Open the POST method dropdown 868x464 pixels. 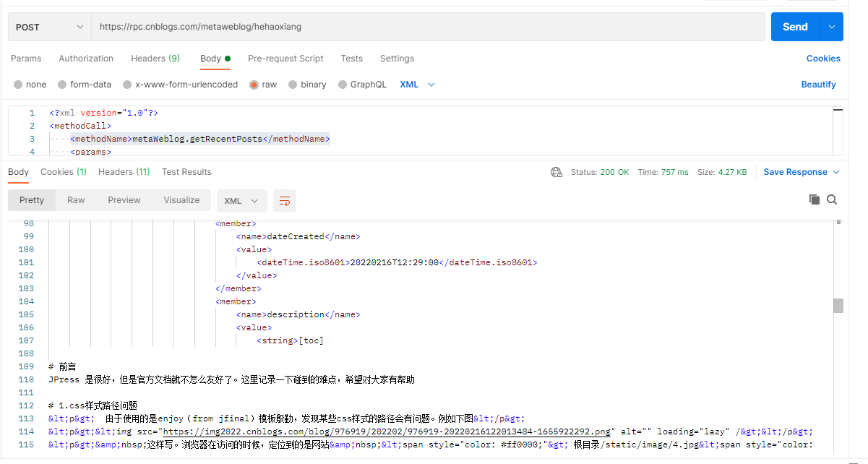(50, 27)
